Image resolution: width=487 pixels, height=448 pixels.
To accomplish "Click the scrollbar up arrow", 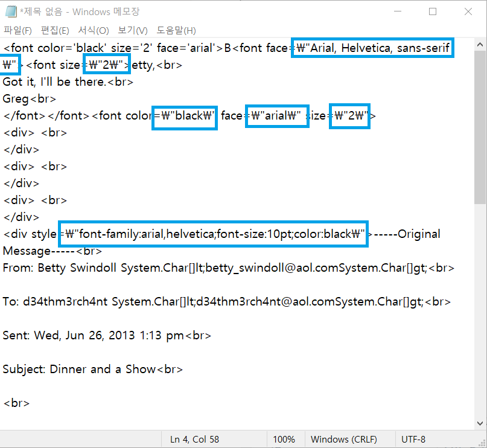I will (480, 45).
